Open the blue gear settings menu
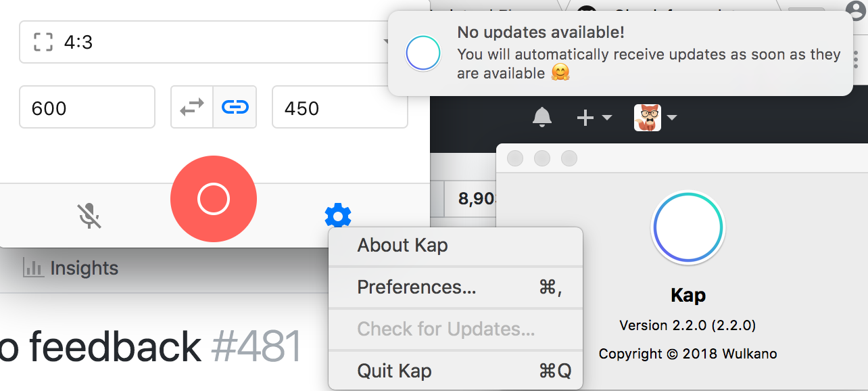 pyautogui.click(x=338, y=216)
